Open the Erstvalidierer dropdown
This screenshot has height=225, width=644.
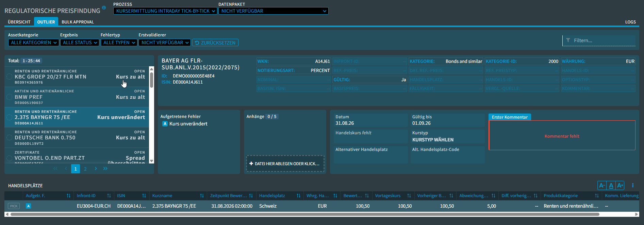pos(165,42)
